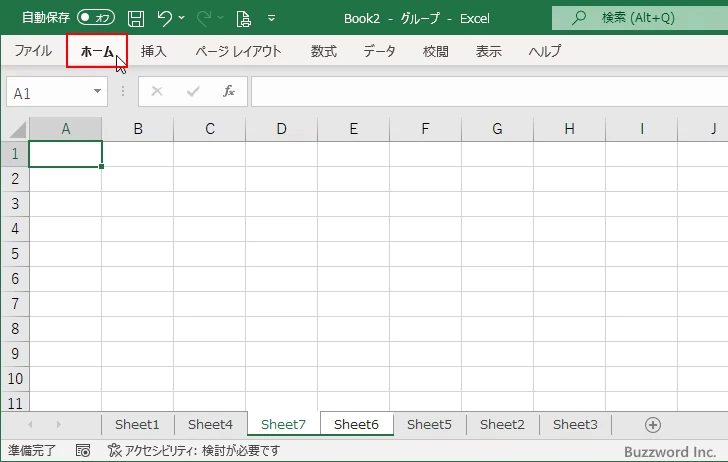Click the previous sheet scroll arrow
728x462 pixels.
(x=30, y=424)
